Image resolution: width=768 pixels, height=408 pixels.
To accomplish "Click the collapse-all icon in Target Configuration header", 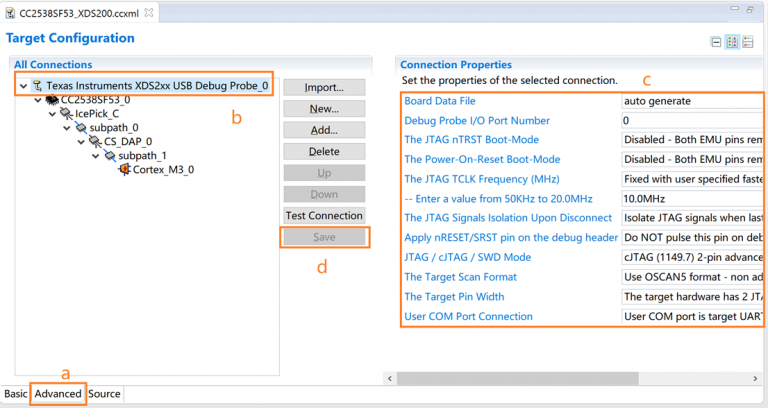I will coord(715,42).
